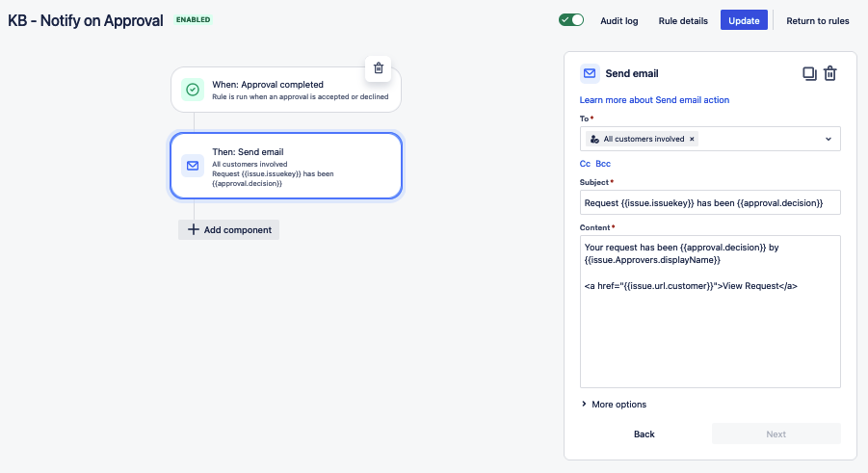Viewport: 868px width, 473px height.
Task: Click the Back button
Action: (x=644, y=434)
